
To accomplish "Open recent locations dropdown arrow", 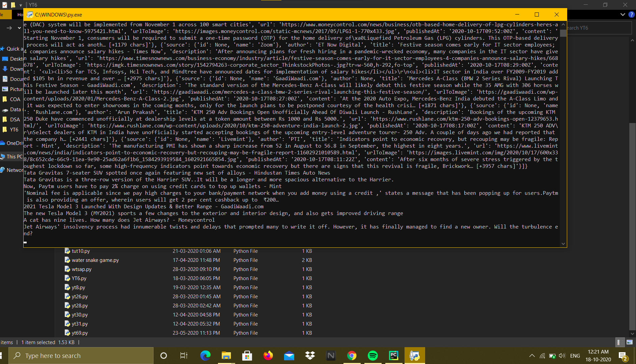I will (x=19, y=28).
